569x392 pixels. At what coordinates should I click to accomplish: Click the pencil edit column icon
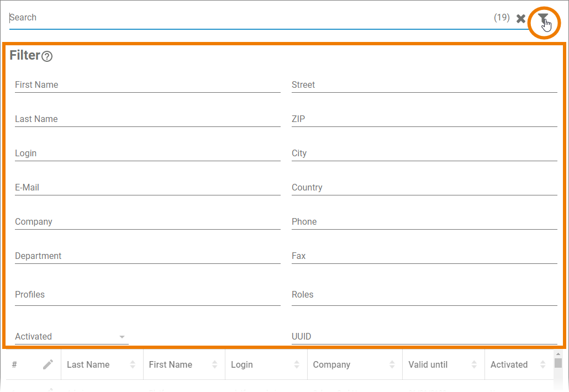[x=48, y=364]
